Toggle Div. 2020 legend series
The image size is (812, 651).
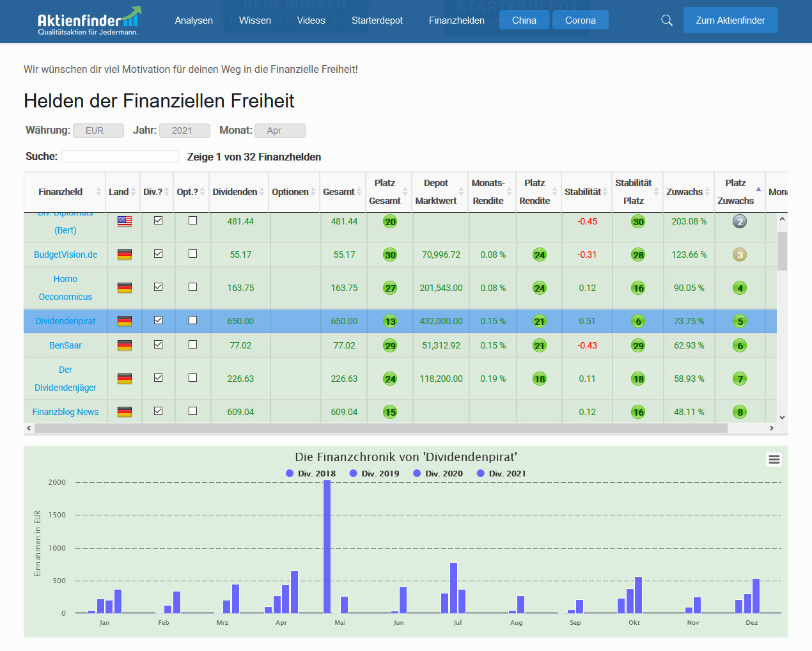coord(438,473)
